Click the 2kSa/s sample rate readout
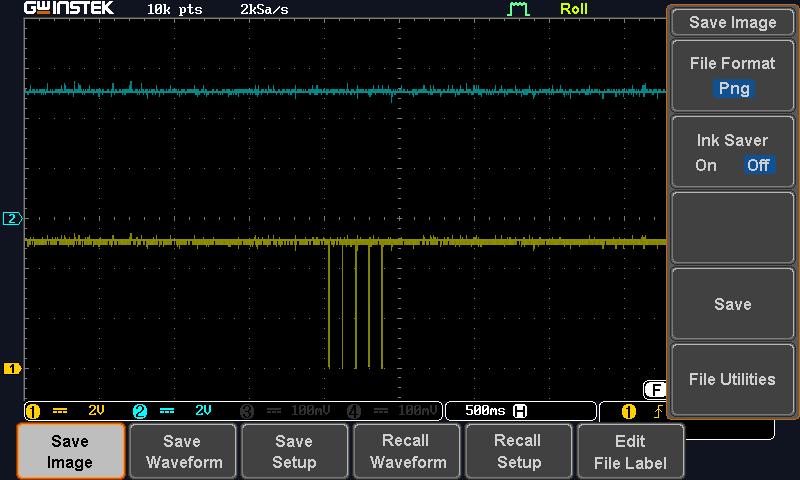This screenshot has width=800, height=480. pos(264,10)
